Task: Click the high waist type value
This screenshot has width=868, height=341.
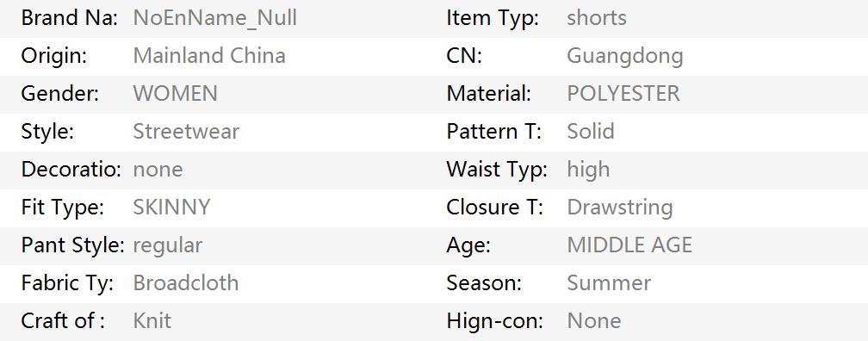Action: coord(588,170)
